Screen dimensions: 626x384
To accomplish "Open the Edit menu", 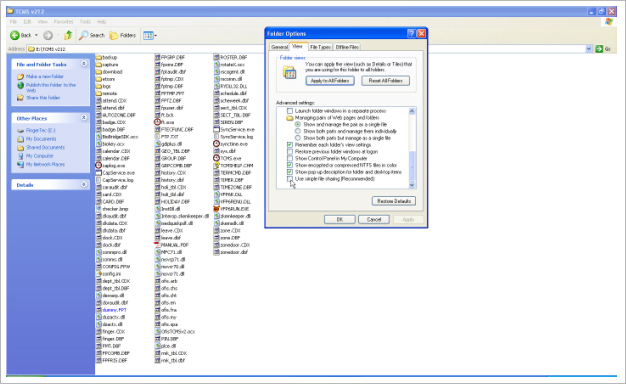I will (27, 22).
